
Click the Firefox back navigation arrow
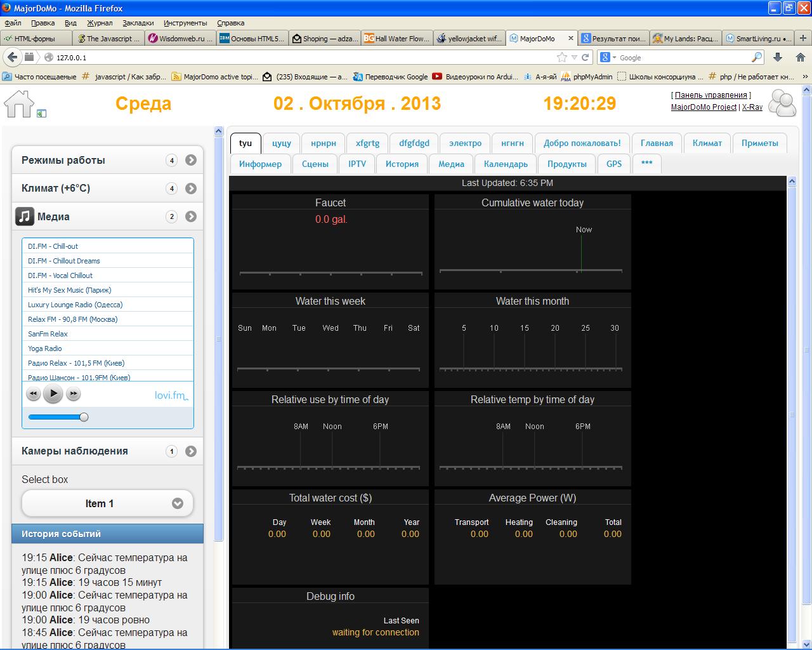click(12, 57)
